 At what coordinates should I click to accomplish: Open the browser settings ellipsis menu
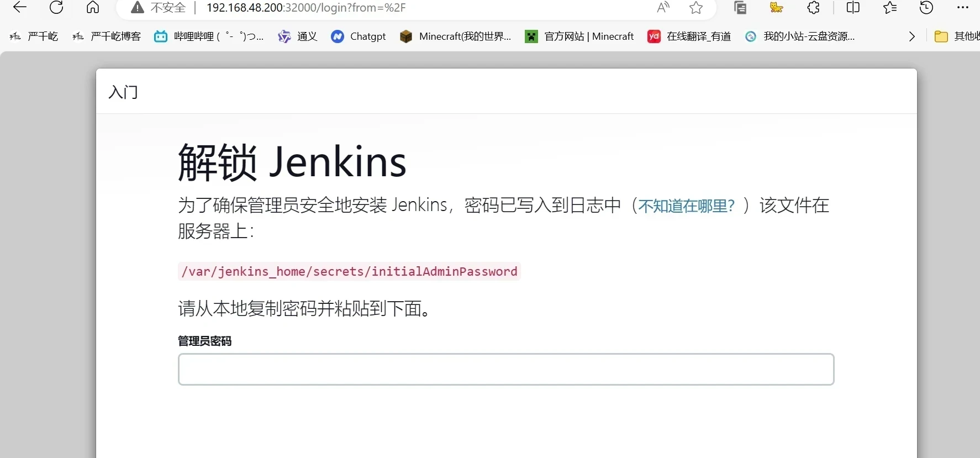pos(963,8)
